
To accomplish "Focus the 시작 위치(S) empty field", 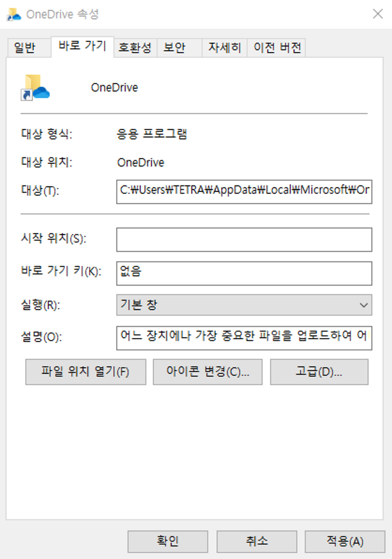I will tap(244, 240).
